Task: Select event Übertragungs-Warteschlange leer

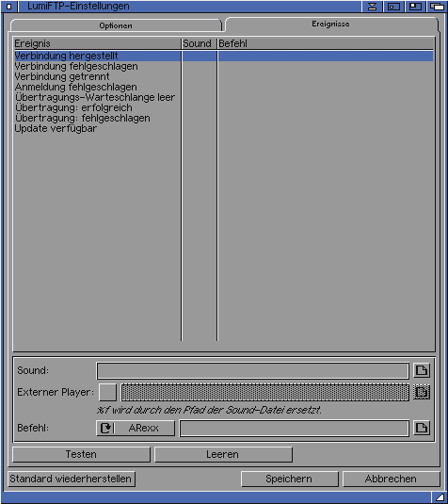Action: pos(223,97)
